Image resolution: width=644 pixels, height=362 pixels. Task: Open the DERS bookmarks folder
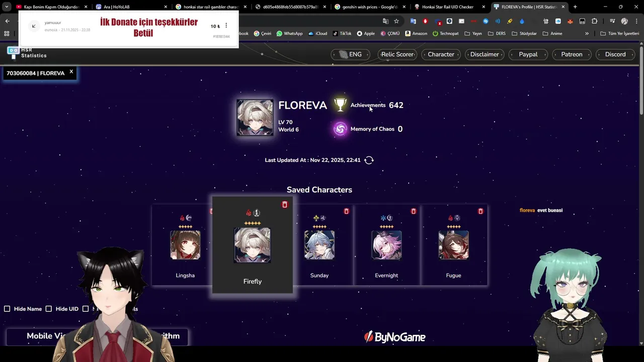tap(497, 33)
